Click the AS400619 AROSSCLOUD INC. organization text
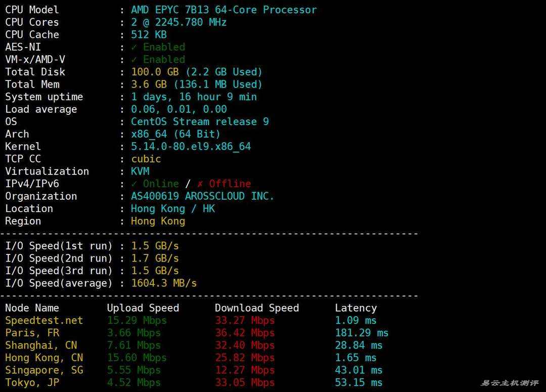 point(202,196)
